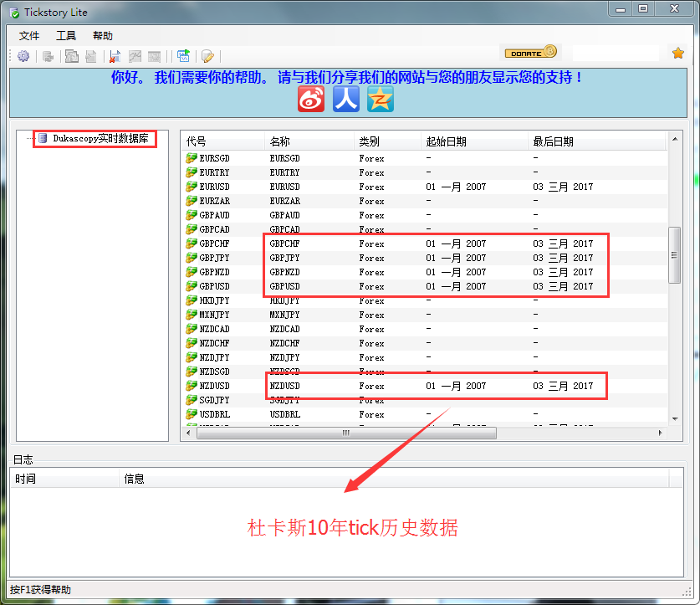
Task: Click the horizontal scroll right arrow
Action: coord(660,433)
